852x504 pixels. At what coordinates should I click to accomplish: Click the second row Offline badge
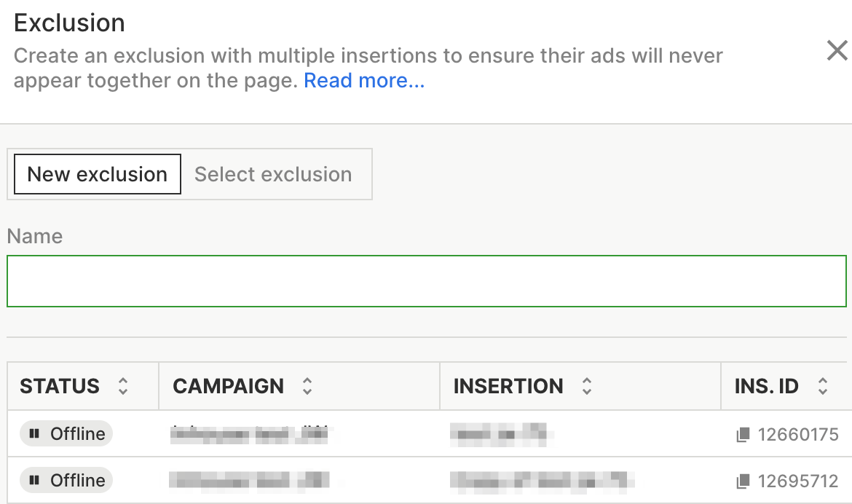66,481
